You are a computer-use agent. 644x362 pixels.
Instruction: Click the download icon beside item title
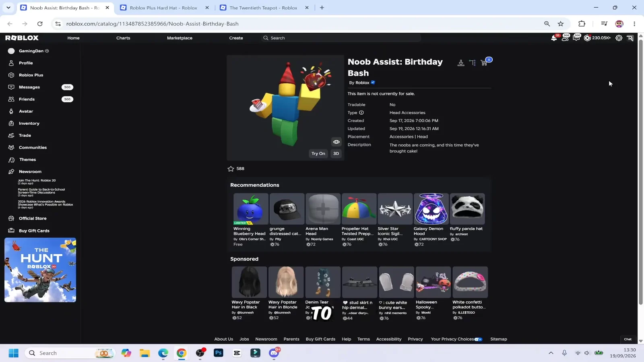(461, 63)
